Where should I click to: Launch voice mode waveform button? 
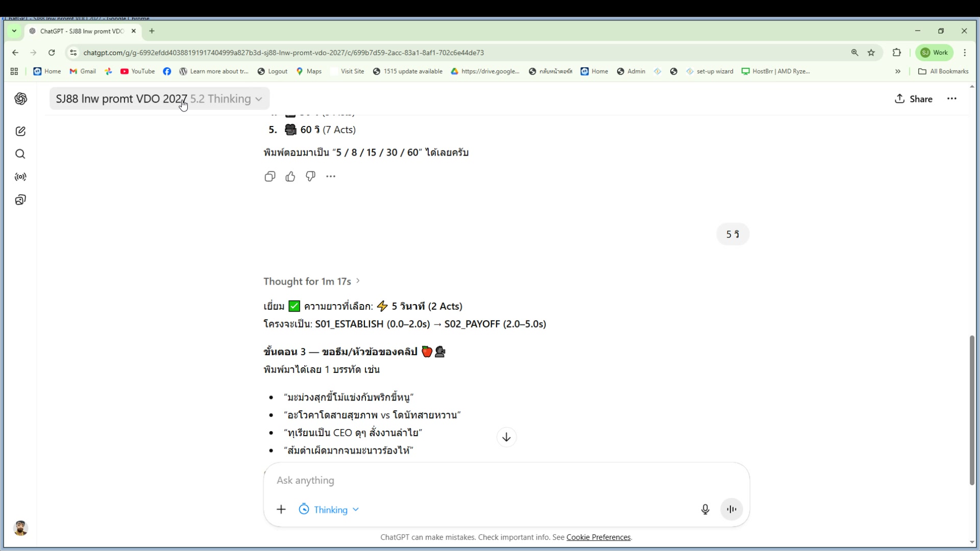click(x=731, y=509)
